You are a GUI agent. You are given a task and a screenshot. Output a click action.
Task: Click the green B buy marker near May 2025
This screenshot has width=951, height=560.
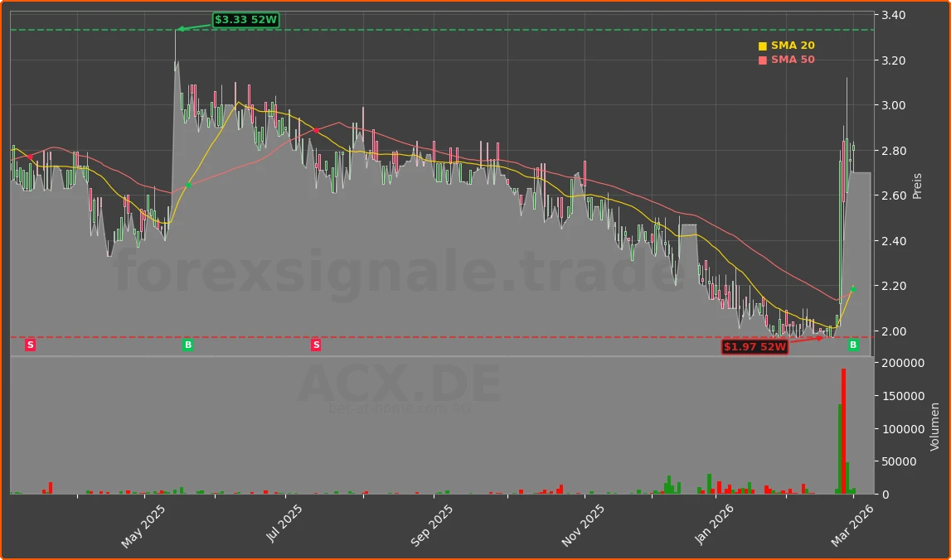pos(187,345)
